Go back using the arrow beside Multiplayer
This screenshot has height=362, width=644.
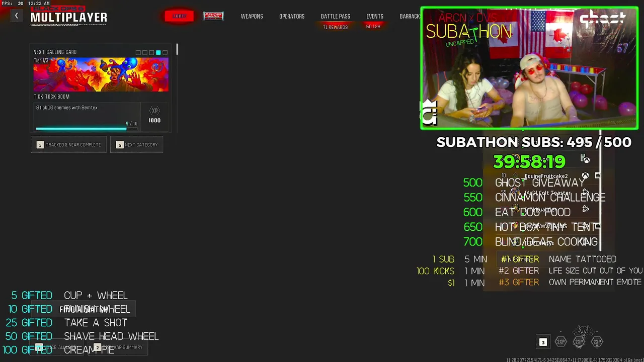coord(17,16)
